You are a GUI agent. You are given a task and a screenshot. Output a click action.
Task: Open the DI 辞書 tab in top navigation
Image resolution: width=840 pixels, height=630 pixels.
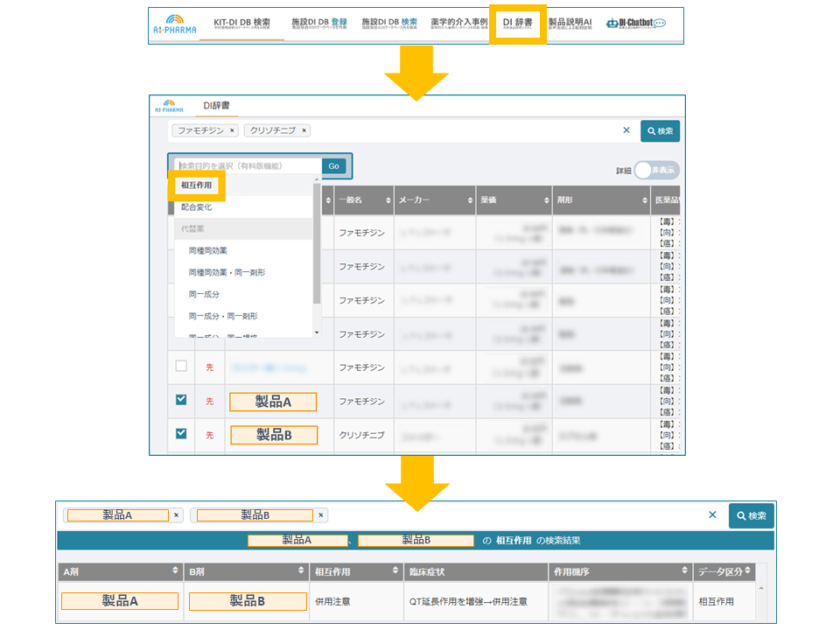517,24
